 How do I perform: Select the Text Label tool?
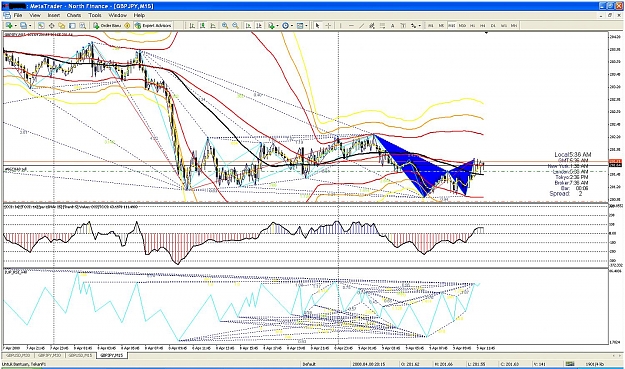coord(403,26)
